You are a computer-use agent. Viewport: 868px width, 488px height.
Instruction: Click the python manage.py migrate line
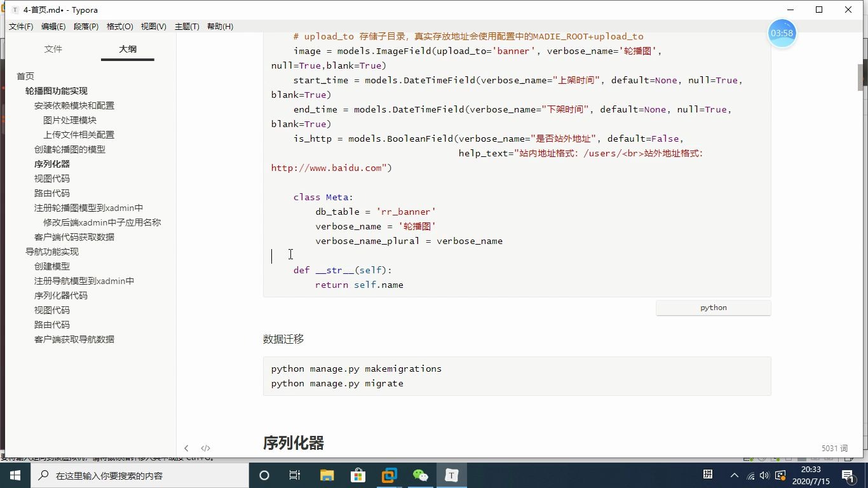pos(337,383)
